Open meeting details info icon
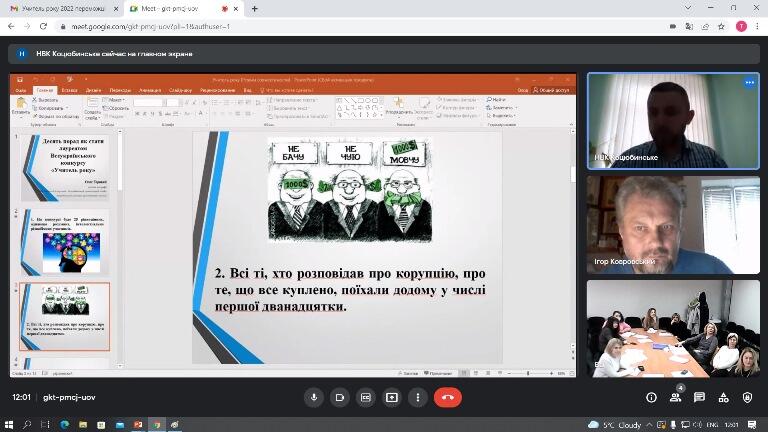 point(651,398)
